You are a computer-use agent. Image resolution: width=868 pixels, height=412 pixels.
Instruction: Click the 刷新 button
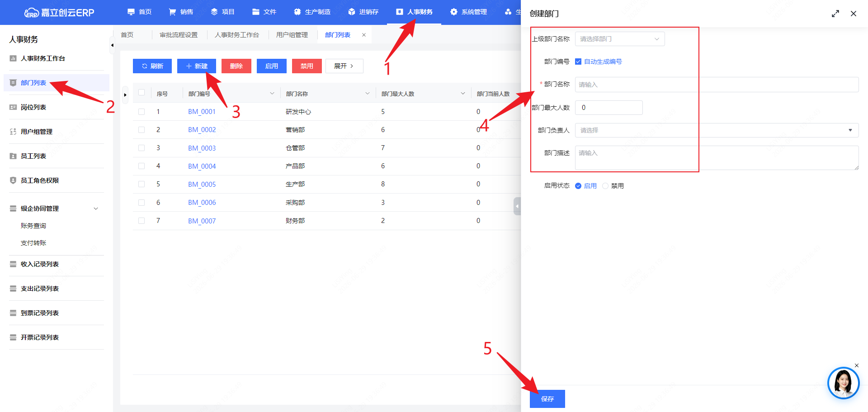pyautogui.click(x=152, y=66)
